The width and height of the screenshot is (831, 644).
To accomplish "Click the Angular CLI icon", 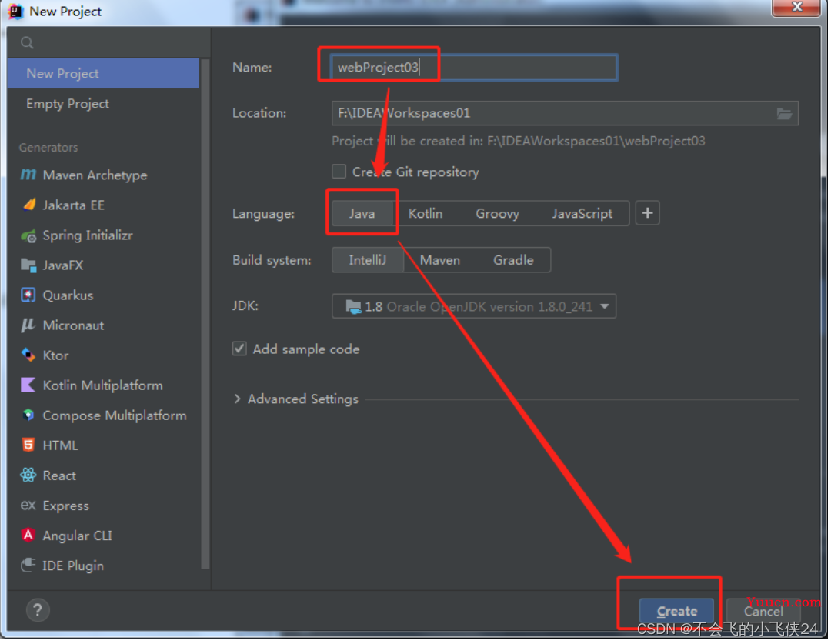I will pos(28,536).
